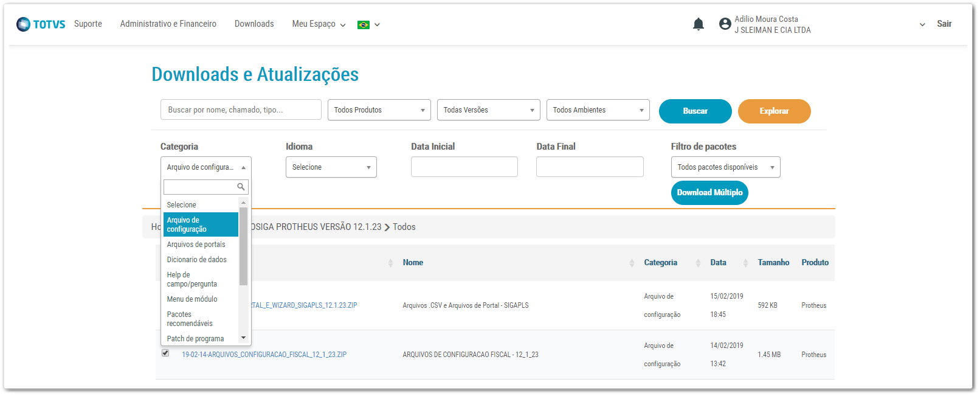Expand the user account chevron
980x396 pixels.
pos(922,24)
